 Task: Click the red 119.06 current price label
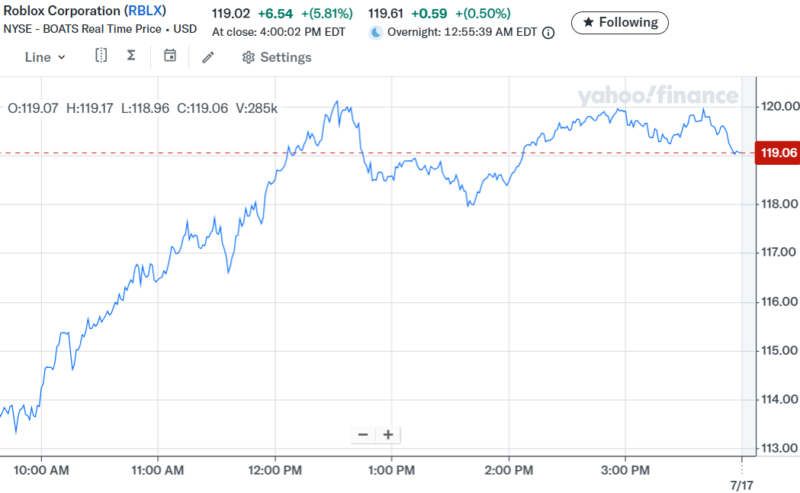pyautogui.click(x=776, y=153)
